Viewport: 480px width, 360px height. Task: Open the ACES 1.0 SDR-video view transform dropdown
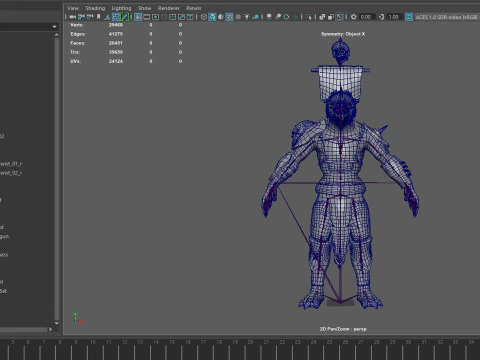coord(446,17)
